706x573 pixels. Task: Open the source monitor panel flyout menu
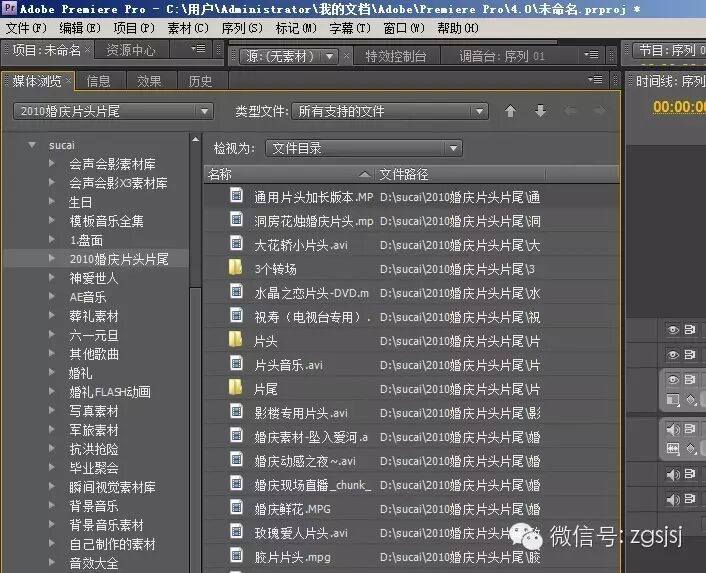pos(591,55)
